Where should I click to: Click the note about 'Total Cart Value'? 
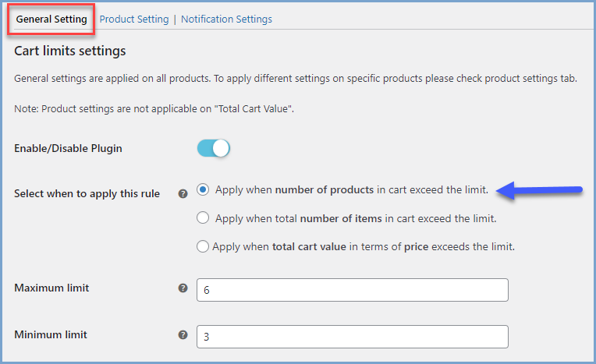(154, 108)
